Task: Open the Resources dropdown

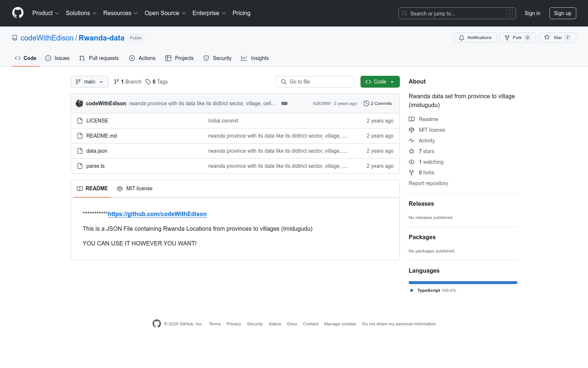Action: point(121,13)
